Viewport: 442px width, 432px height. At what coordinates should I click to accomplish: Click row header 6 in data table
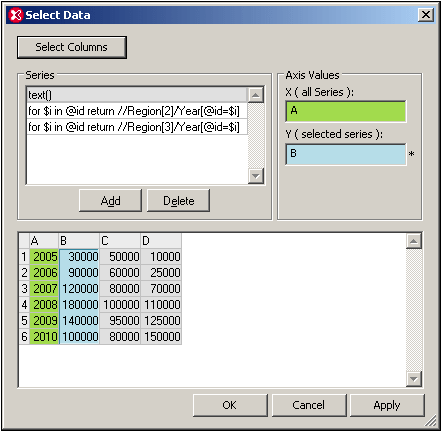[24, 337]
